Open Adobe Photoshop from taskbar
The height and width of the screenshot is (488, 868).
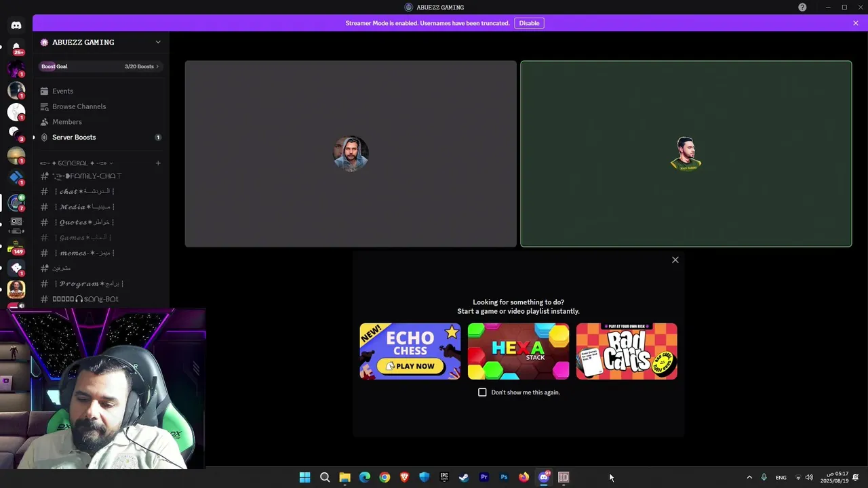click(504, 477)
